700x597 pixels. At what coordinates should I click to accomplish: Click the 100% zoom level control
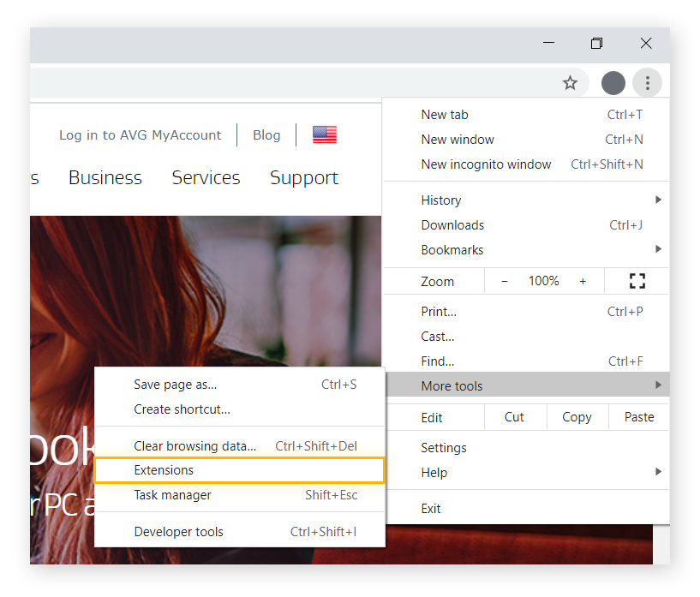[543, 280]
